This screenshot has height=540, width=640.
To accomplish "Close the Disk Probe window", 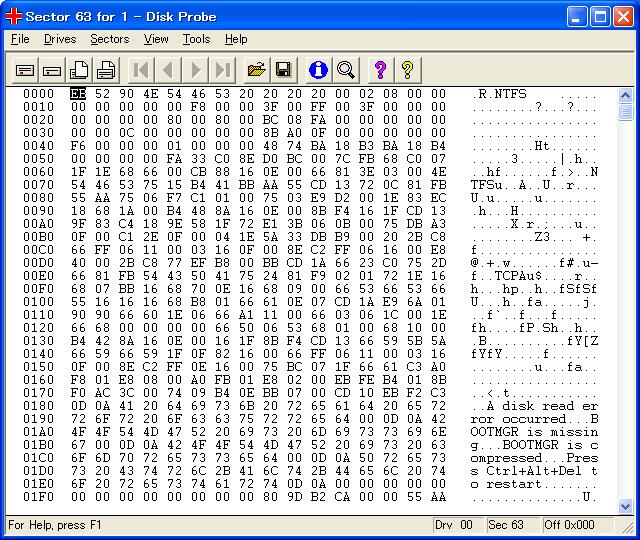I will (624, 17).
